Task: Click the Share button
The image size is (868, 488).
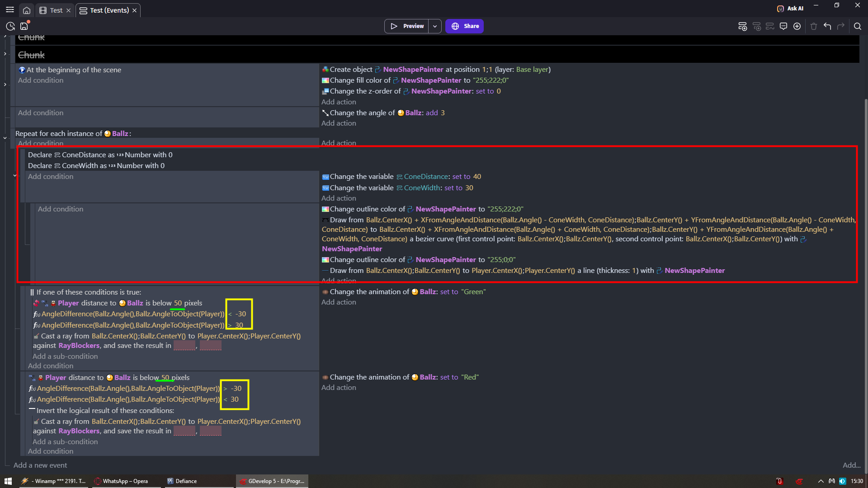Action: (x=465, y=26)
